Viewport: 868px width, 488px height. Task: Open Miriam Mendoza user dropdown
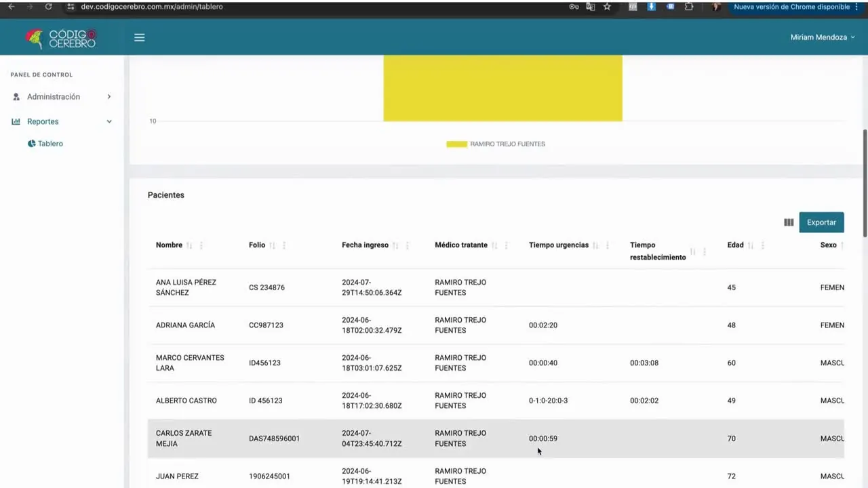(x=823, y=37)
